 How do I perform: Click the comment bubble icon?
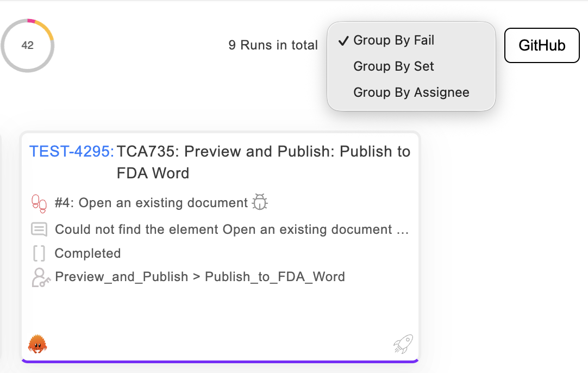(x=39, y=229)
